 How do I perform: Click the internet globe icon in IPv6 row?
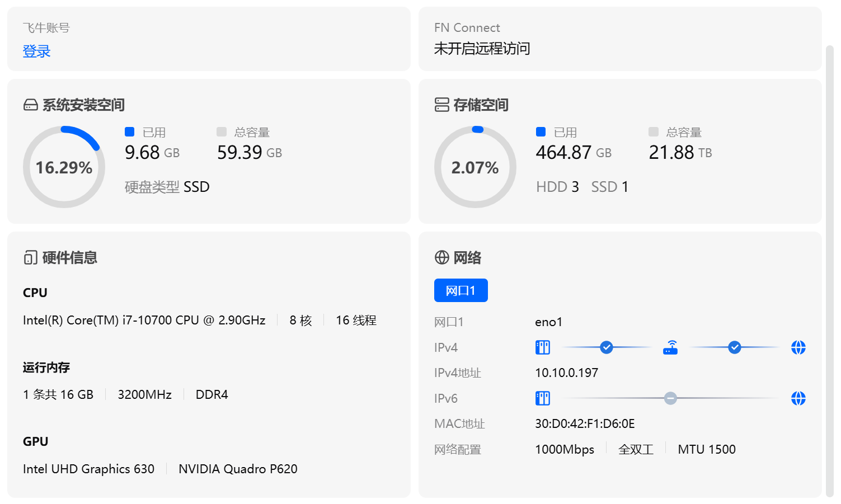click(798, 398)
